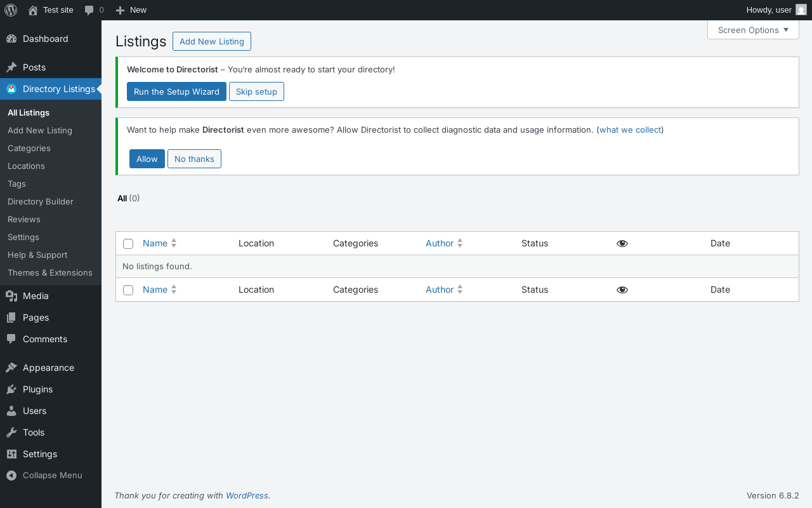The image size is (812, 508).
Task: Open the 'what we collect' link
Action: [x=630, y=130]
